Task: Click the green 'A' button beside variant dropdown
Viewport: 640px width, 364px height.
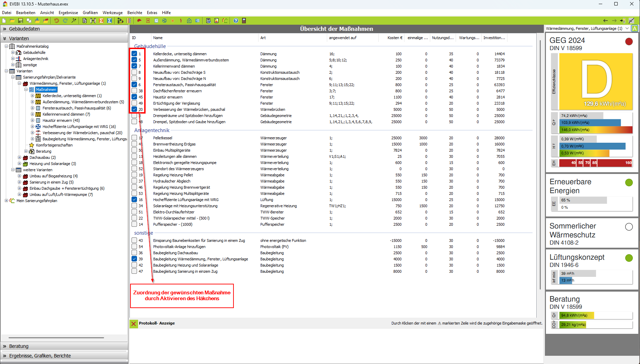Action: point(635,28)
